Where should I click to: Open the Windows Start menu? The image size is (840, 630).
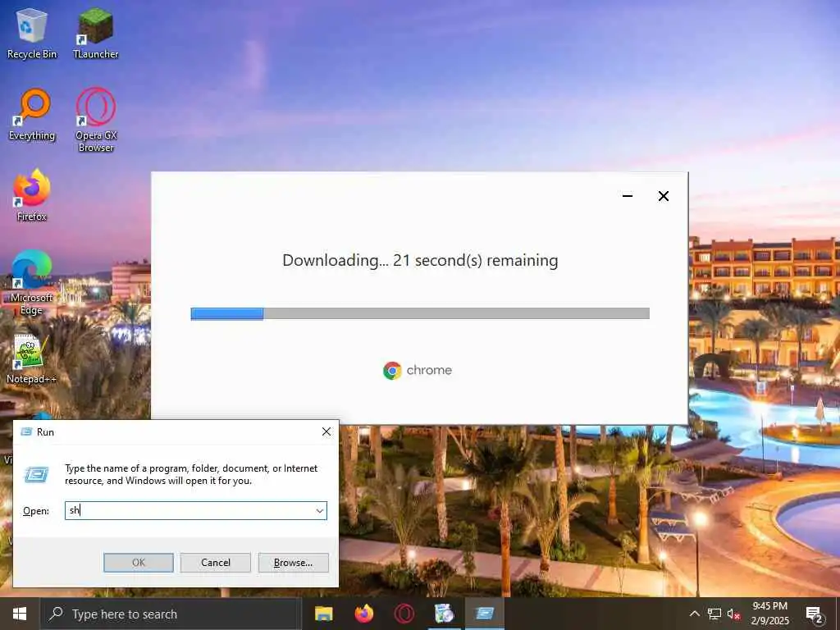click(20, 614)
